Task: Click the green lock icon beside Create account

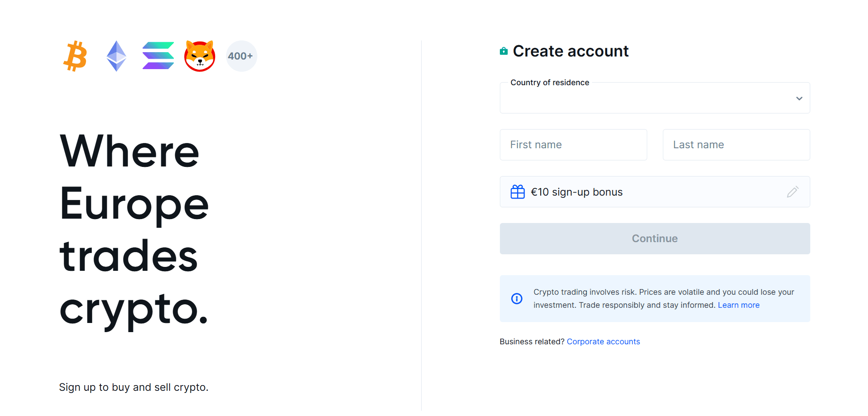Action: click(503, 50)
